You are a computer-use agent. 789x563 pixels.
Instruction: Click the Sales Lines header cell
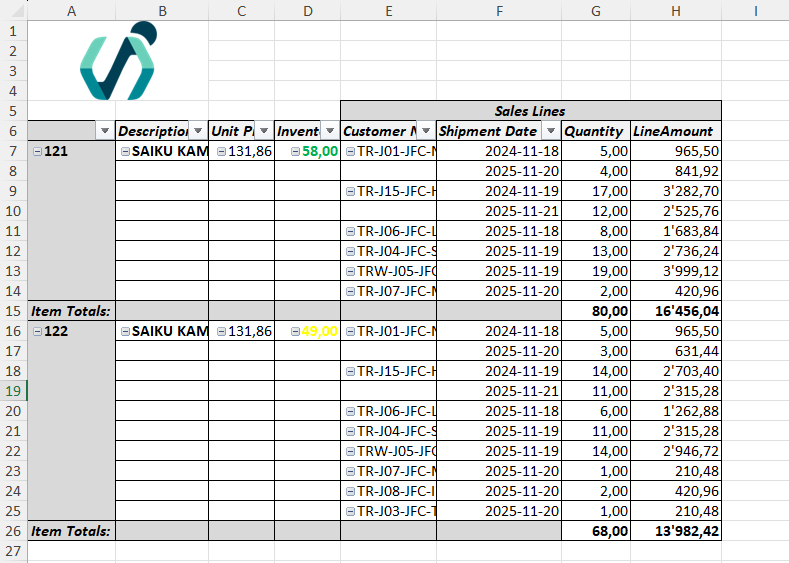click(530, 110)
